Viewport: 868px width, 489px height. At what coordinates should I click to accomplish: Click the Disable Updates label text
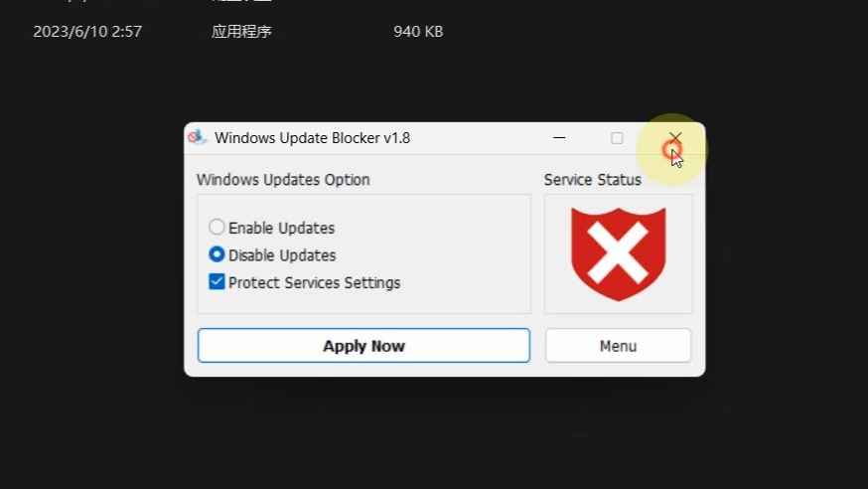tap(282, 255)
